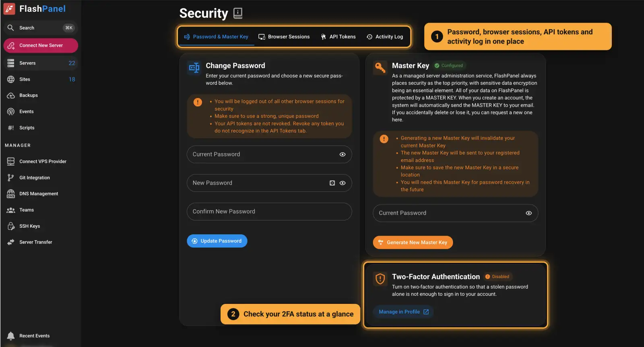Click the Recent Events bell icon

pyautogui.click(x=11, y=336)
